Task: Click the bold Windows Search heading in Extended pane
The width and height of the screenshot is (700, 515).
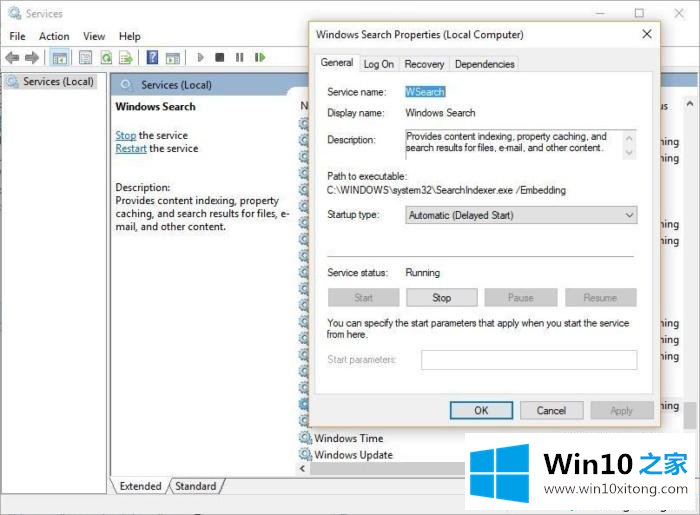Action: pyautogui.click(x=155, y=107)
